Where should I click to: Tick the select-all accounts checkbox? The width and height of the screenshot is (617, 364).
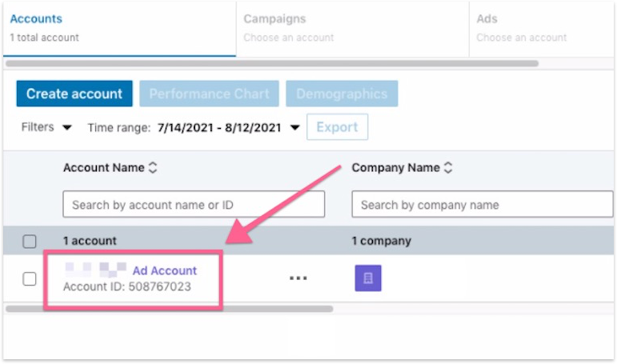30,241
